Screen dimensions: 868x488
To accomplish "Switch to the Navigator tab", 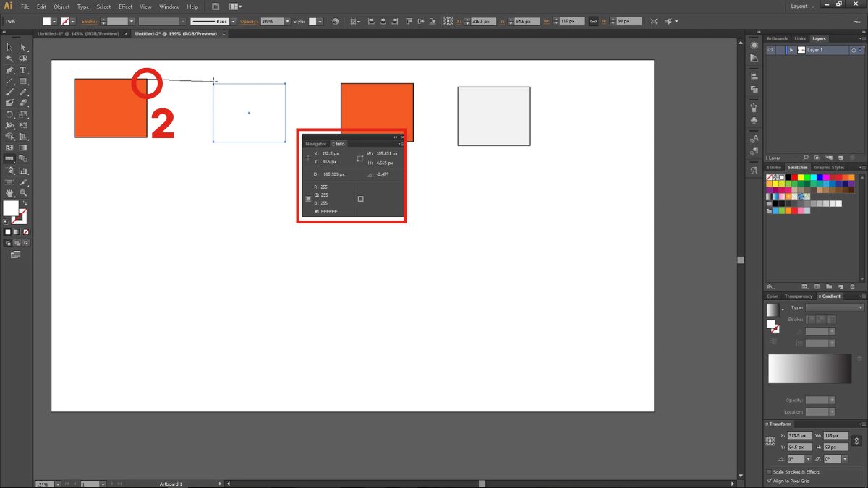I will 316,144.
